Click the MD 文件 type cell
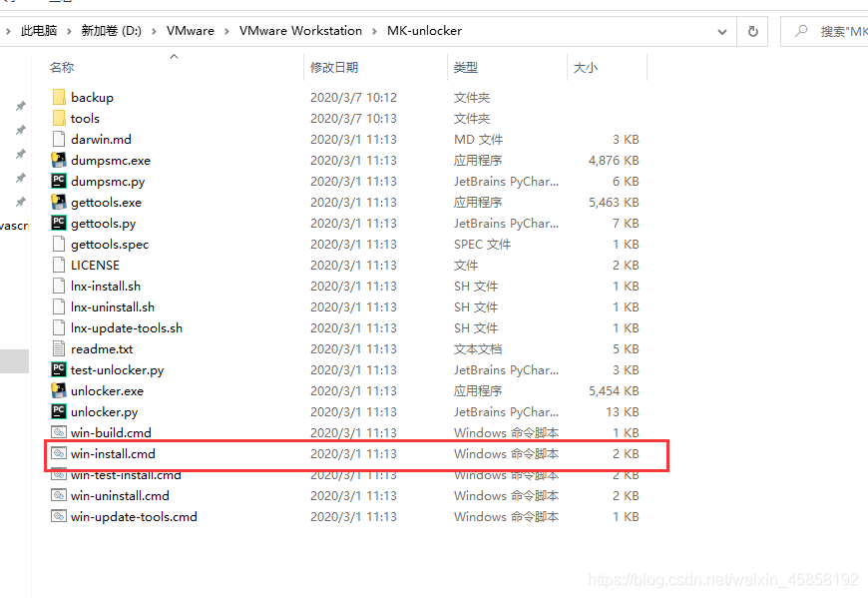The width and height of the screenshot is (868, 598). click(x=478, y=139)
